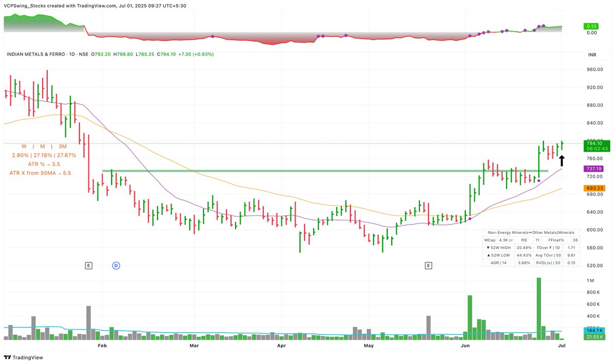
Task: Click the TradingView logo at bottom left
Action: coord(23,357)
